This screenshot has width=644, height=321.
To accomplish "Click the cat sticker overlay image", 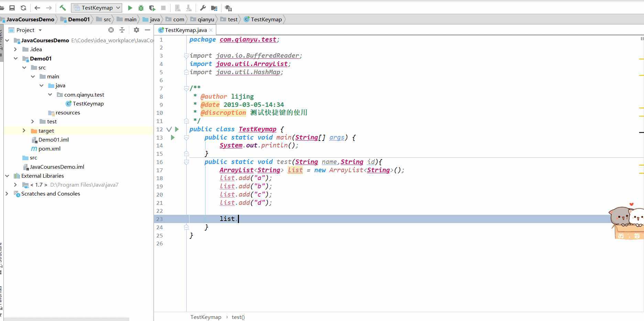I will point(626,221).
